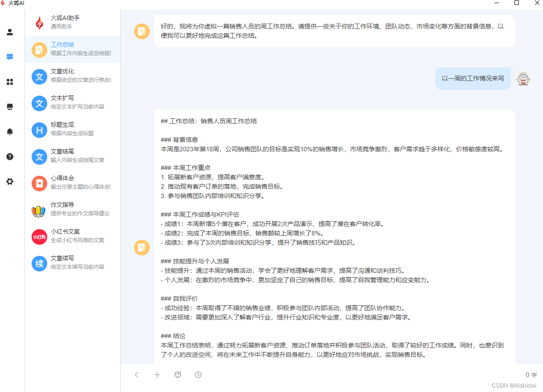Viewport: 543px width, 392px height.
Task: Open the 心得体会 assistant
Action: (73, 183)
